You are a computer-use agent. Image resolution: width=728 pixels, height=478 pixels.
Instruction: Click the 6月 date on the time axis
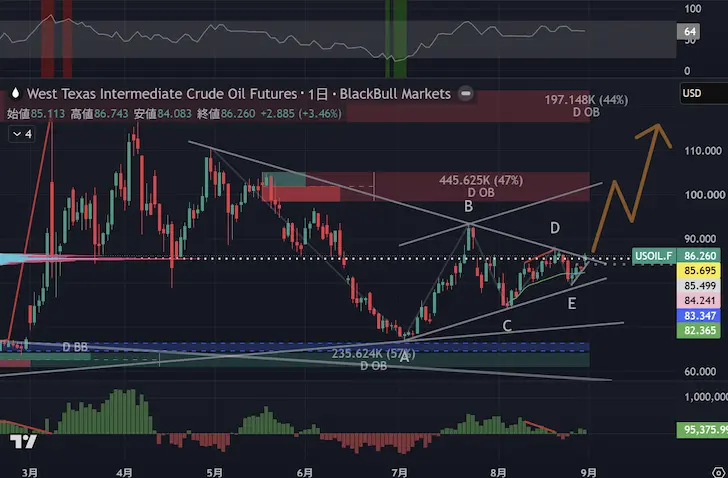point(305,472)
